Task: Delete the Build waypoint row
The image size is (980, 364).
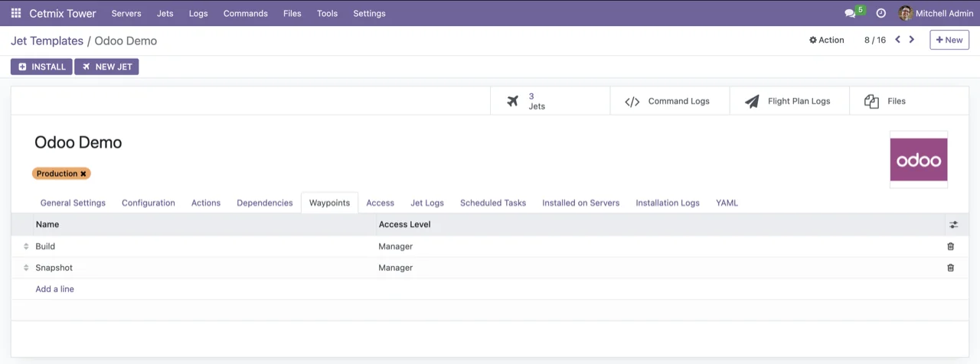Action: pyautogui.click(x=951, y=246)
